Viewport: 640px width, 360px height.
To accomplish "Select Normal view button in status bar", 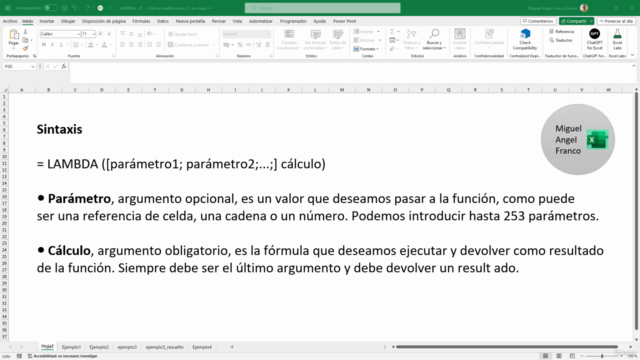I will click(545, 356).
